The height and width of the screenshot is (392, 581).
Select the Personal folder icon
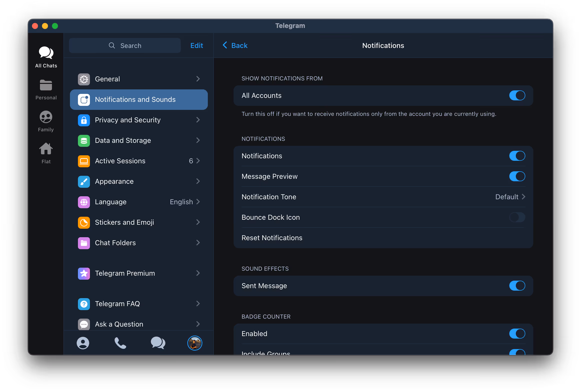click(x=46, y=85)
